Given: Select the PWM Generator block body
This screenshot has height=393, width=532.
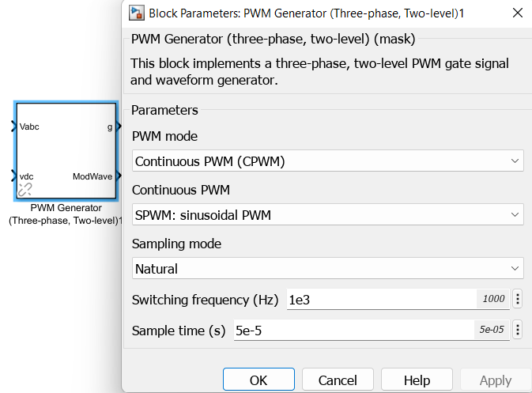Looking at the screenshot, I should tap(66, 150).
